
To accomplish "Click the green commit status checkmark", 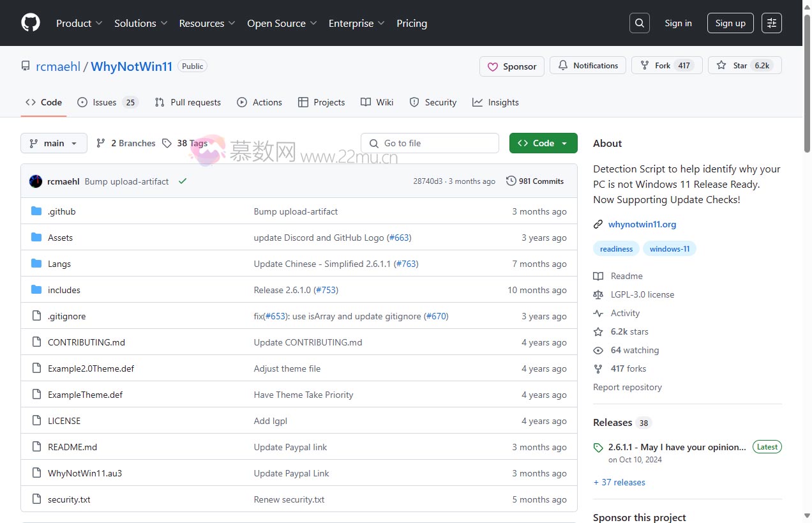I will tap(183, 181).
